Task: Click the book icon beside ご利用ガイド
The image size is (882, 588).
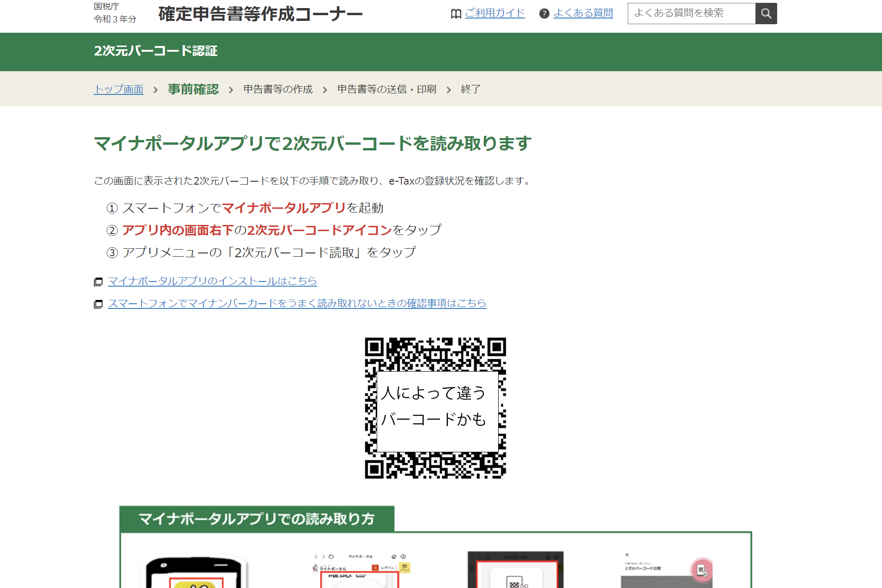Action: coord(456,14)
